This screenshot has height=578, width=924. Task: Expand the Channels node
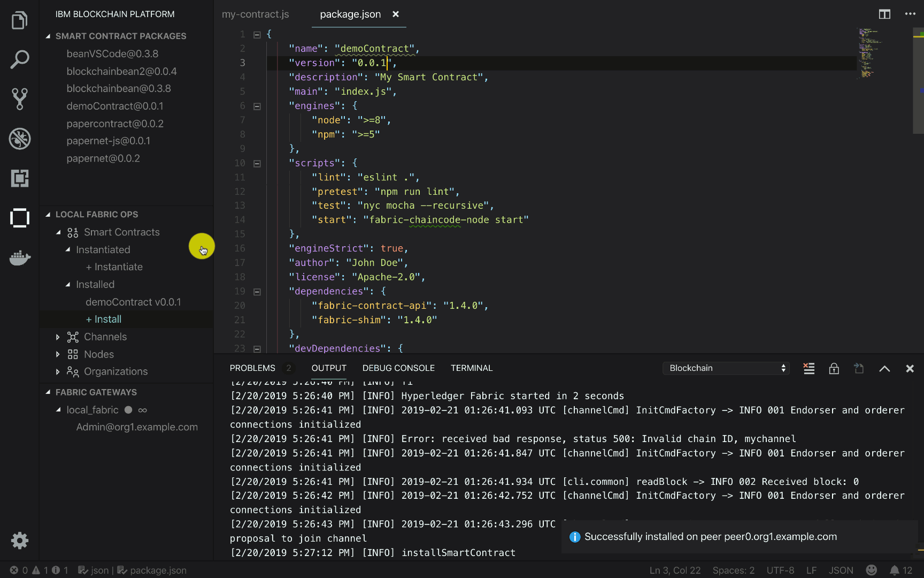[58, 337]
